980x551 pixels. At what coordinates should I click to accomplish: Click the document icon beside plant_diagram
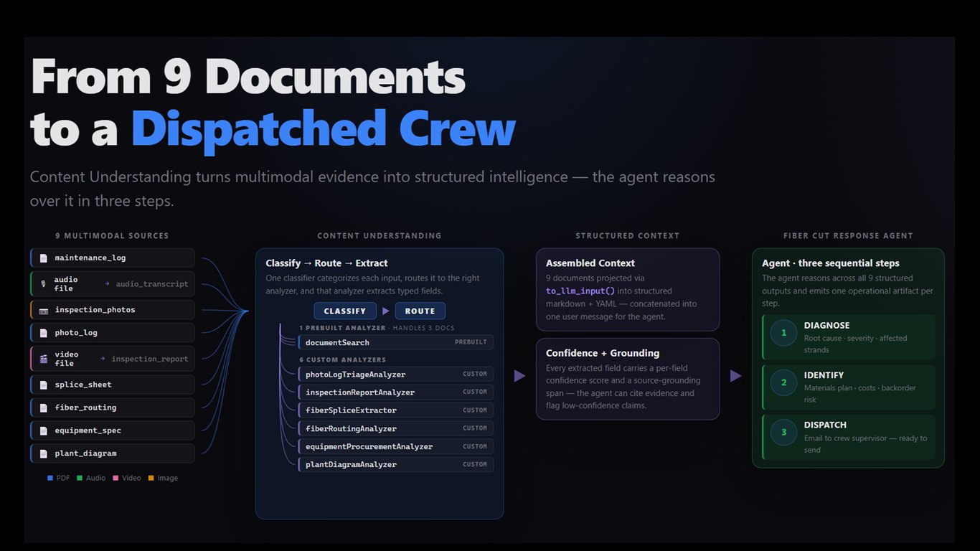point(43,453)
